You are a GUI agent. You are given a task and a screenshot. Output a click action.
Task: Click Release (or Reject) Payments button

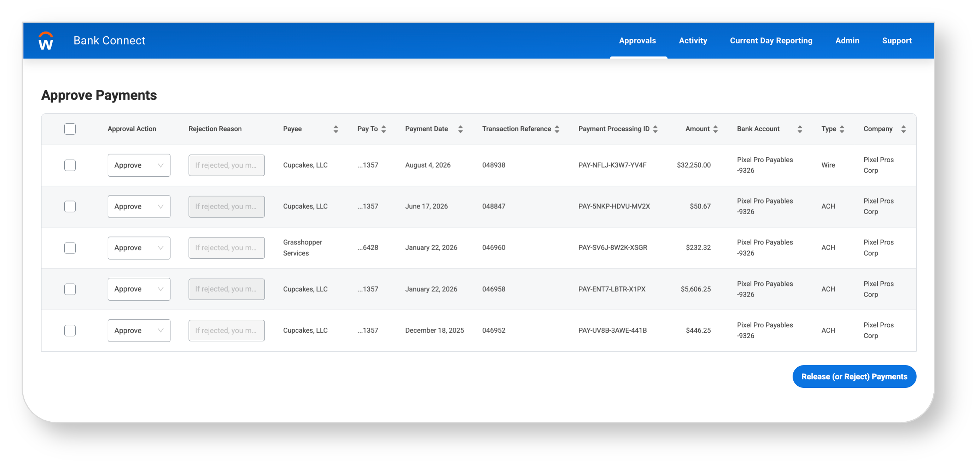(854, 376)
